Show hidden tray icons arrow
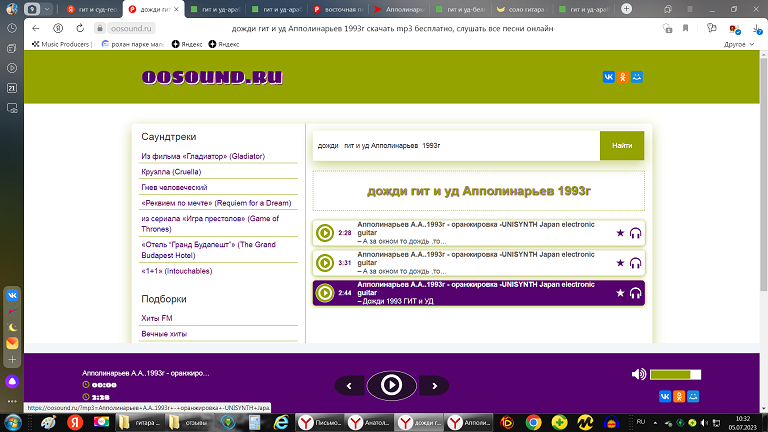Image resolution: width=768 pixels, height=432 pixels. [x=655, y=423]
